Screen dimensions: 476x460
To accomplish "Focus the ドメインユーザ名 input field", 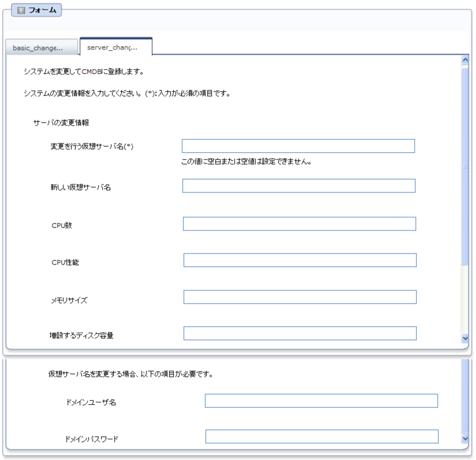I will [x=321, y=401].
